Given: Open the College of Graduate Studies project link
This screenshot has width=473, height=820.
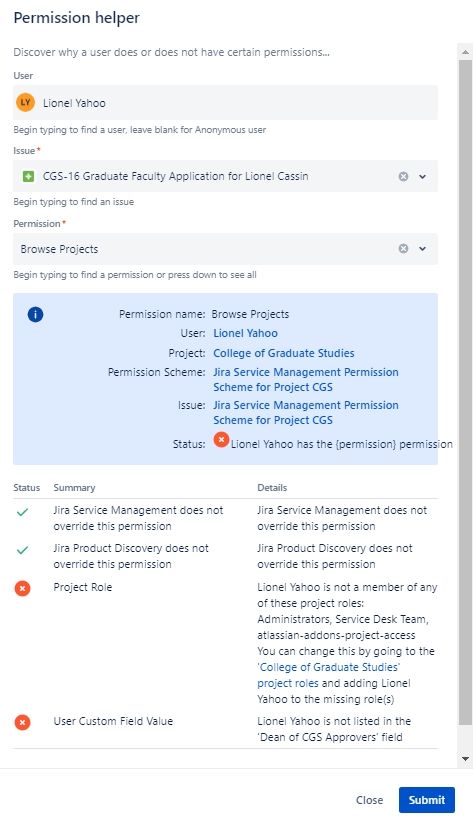Looking at the screenshot, I should [284, 353].
